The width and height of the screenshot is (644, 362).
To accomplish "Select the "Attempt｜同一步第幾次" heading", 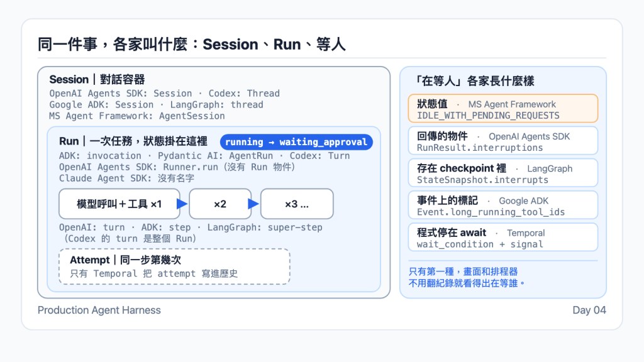I will pos(125,260).
